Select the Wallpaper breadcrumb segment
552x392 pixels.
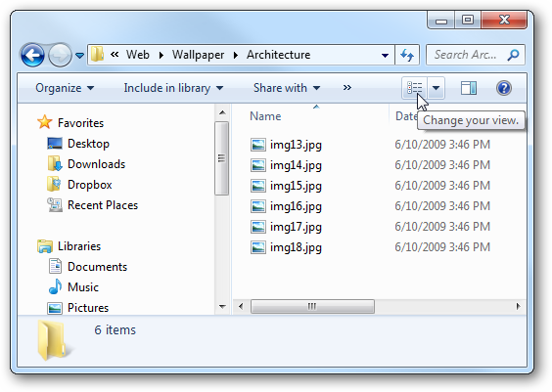(x=198, y=55)
